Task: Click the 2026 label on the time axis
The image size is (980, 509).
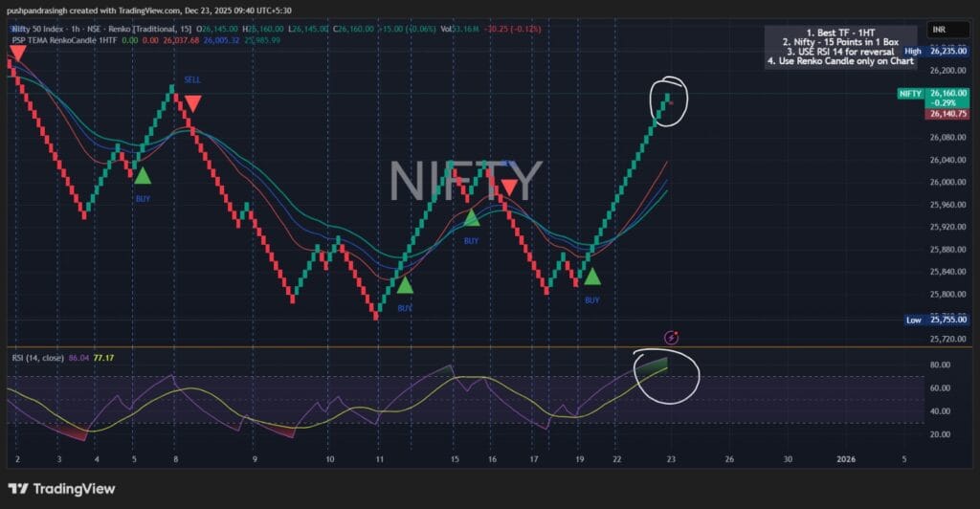Action: (845, 459)
